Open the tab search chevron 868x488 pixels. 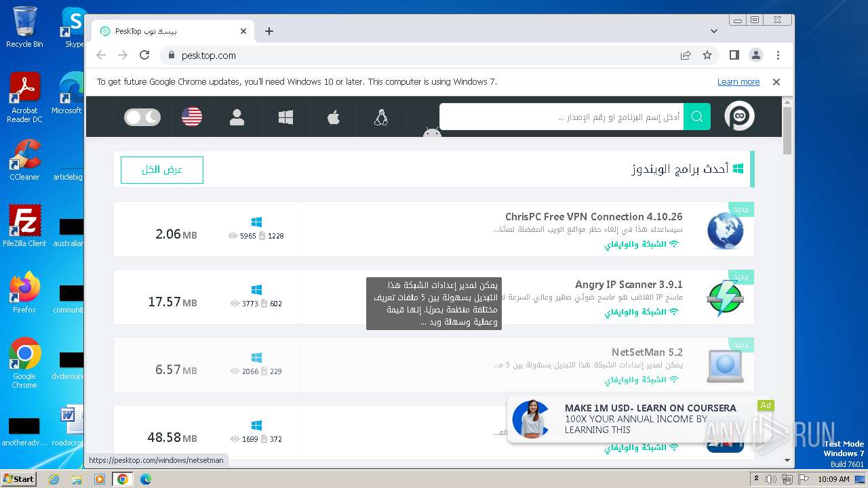coord(714,31)
